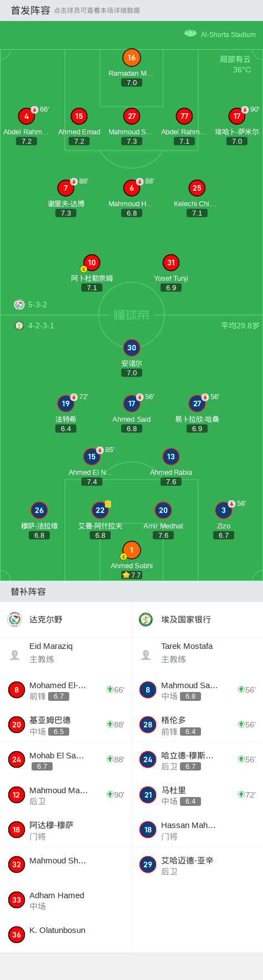Tap Kelechi Chi number 25 player badge
This screenshot has height=980, width=263.
pos(197,188)
